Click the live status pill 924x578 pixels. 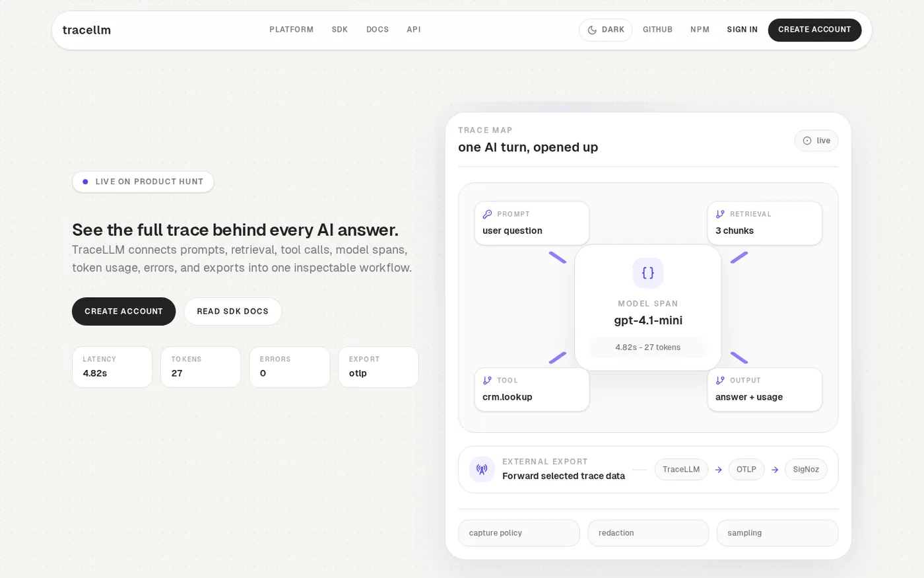coord(816,141)
